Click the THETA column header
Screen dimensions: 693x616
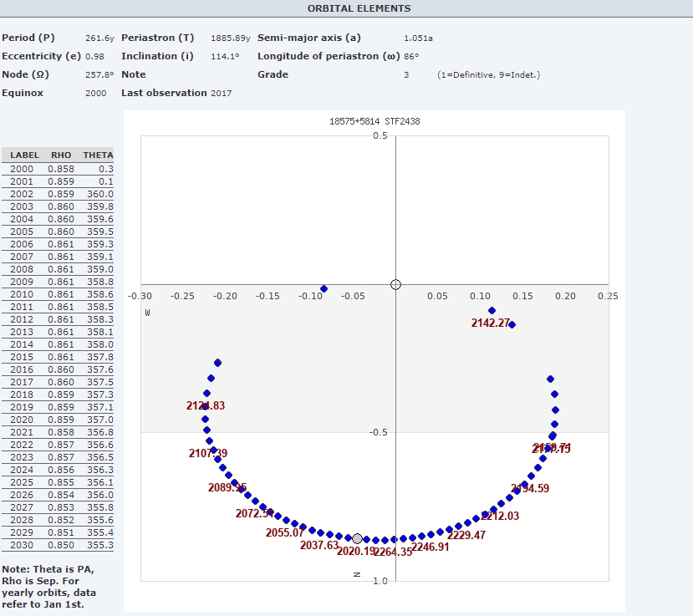[x=98, y=155]
